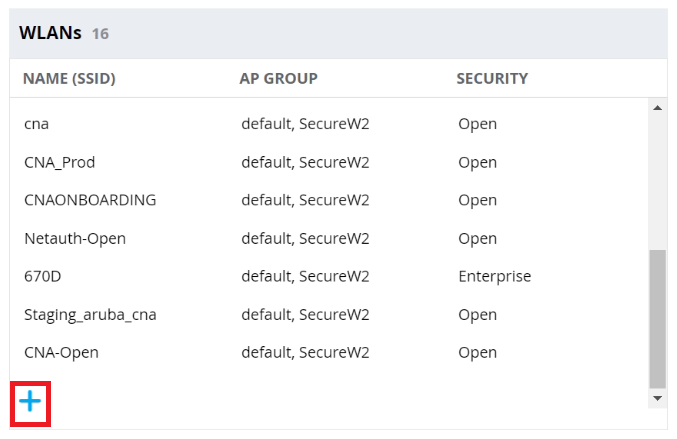Click the plus icon to add a WLAN
The image size is (677, 439).
(32, 402)
